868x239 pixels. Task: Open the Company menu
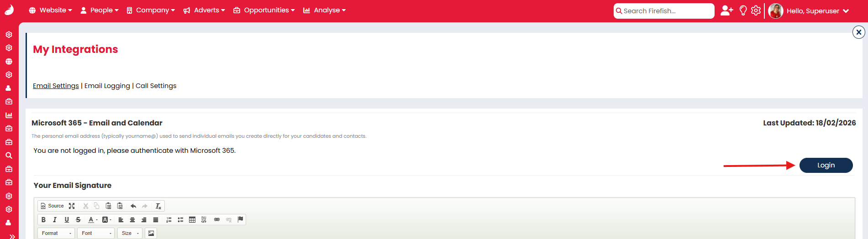click(x=151, y=10)
